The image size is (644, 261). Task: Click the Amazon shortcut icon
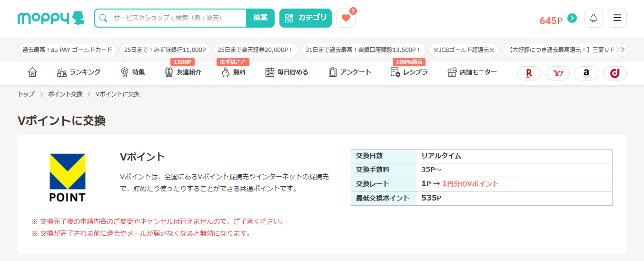586,73
